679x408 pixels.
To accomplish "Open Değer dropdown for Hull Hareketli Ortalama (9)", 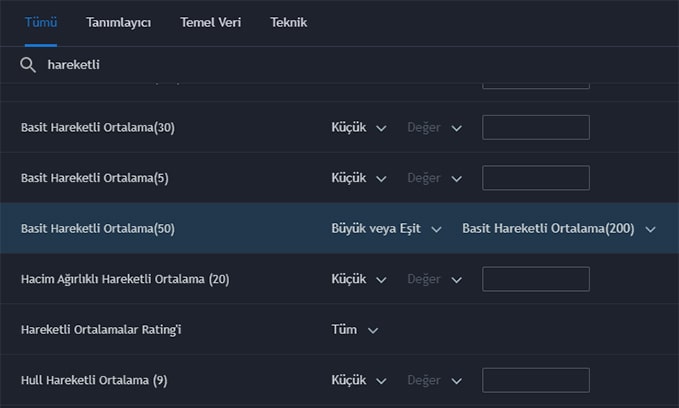I will pos(434,380).
